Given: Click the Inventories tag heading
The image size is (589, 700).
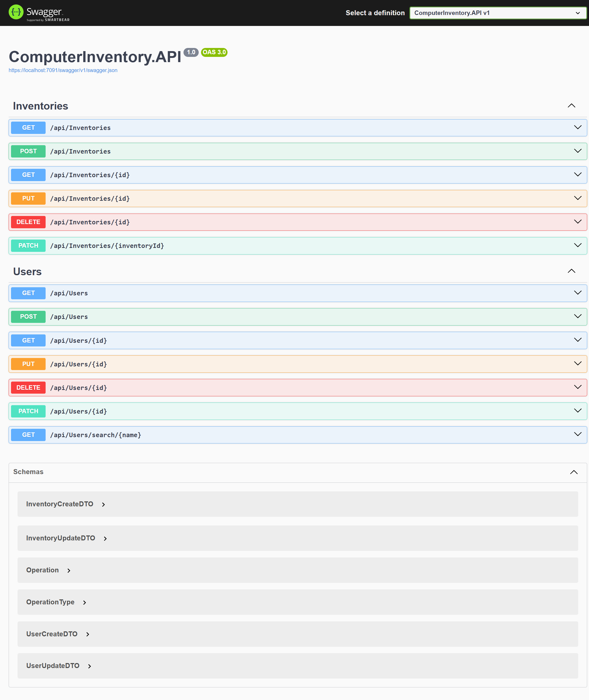Looking at the screenshot, I should (40, 106).
